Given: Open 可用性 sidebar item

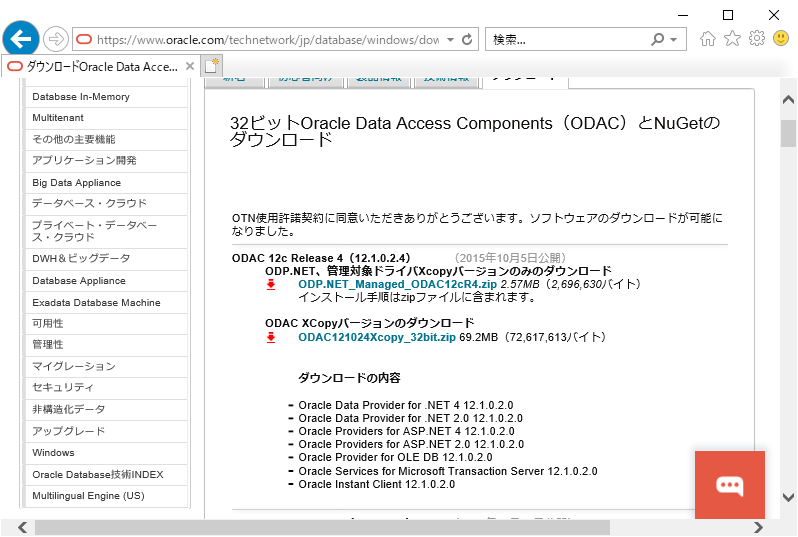Looking at the screenshot, I should click(x=106, y=324).
